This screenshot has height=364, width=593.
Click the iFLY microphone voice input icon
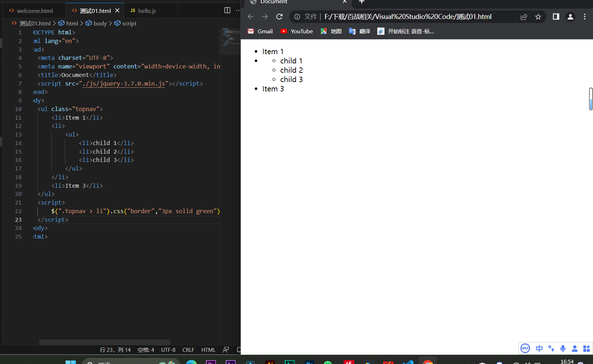pyautogui.click(x=563, y=348)
